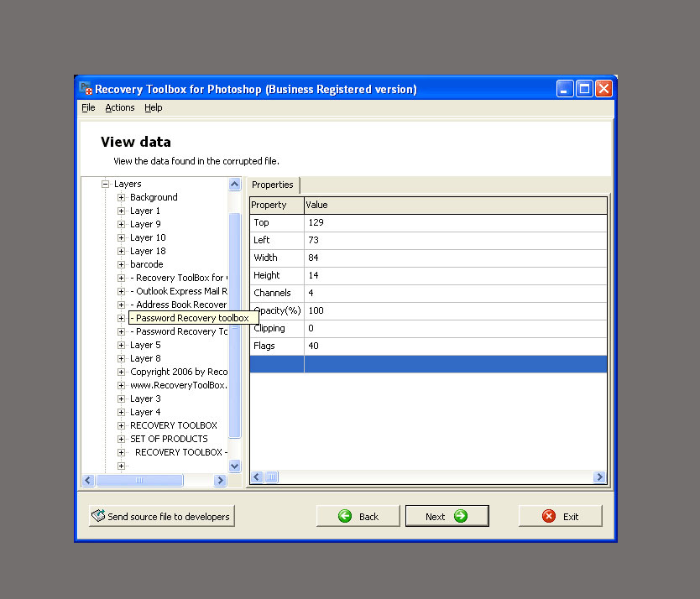This screenshot has height=599, width=700.
Task: Proceed with the Next button
Action: pyautogui.click(x=447, y=516)
